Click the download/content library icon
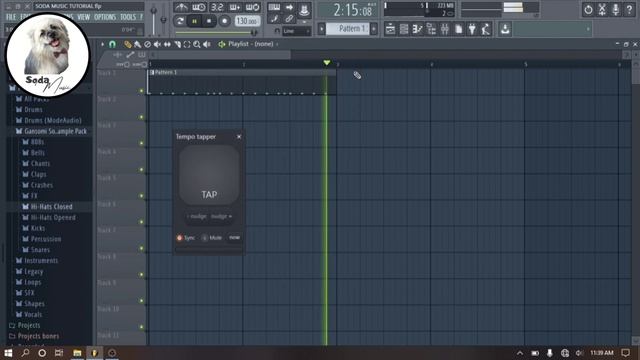 point(505,29)
